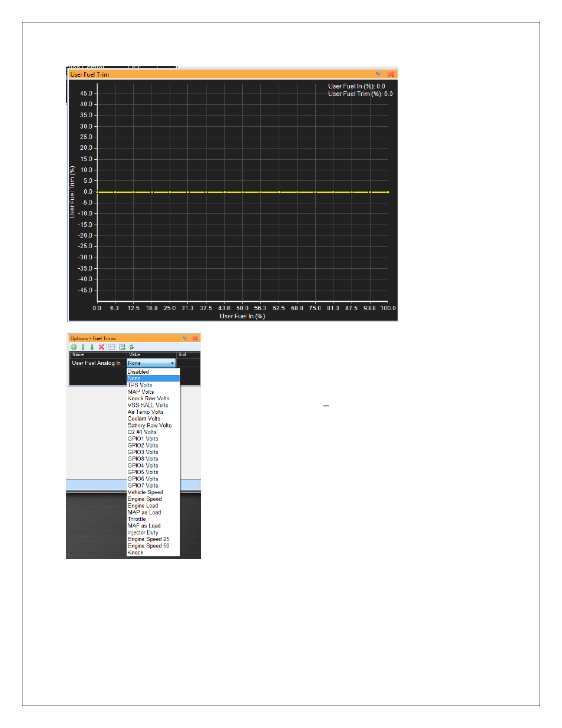Open the User Fuel Trim panel dropdown arrow
Viewport: 562px width, 728px height.
coord(378,74)
